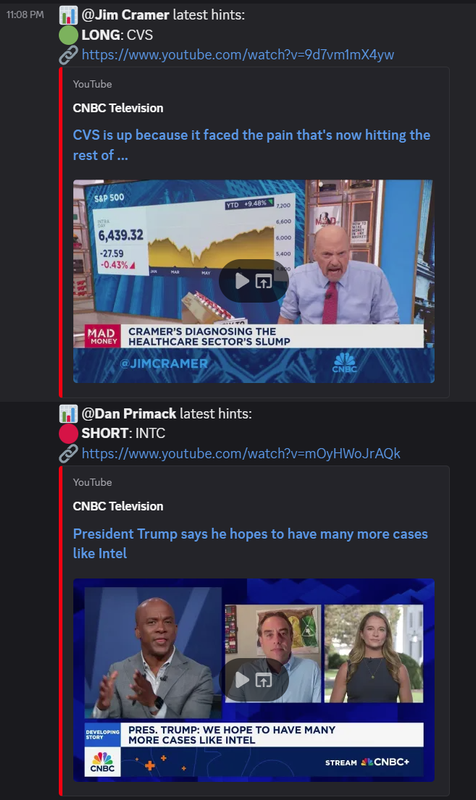Image resolution: width=476 pixels, height=800 pixels.
Task: Open Intel video in pop-out viewer
Action: point(264,680)
